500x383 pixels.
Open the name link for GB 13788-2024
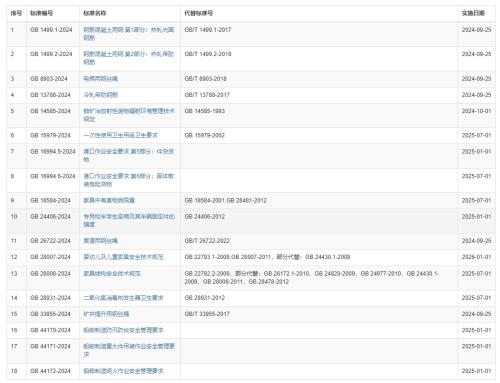tap(100, 95)
